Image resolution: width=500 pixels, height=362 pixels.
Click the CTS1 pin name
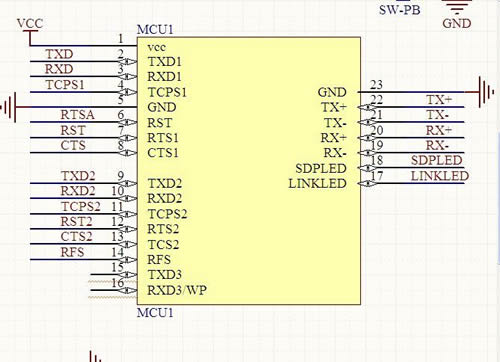point(163,153)
